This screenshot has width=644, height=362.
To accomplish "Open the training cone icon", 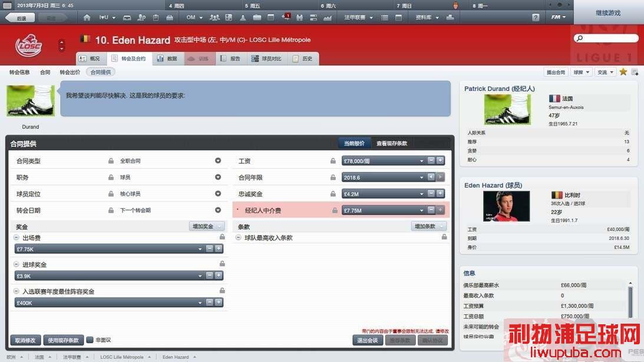I will point(243,18).
